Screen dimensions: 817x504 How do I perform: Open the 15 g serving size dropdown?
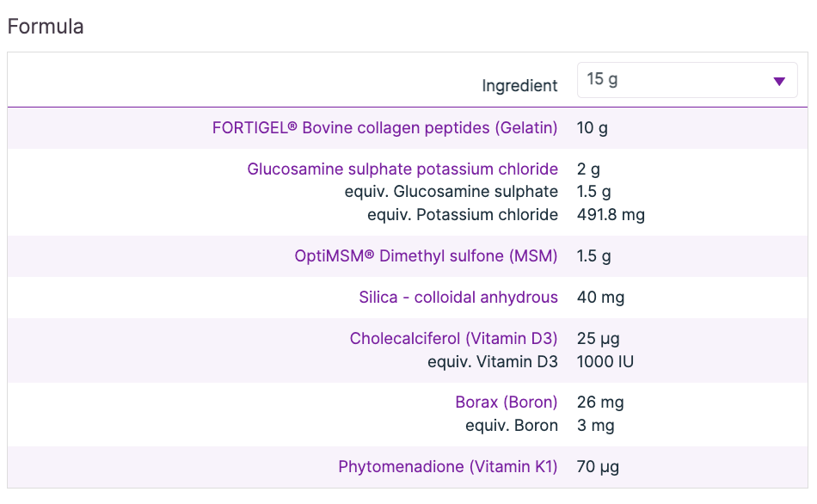[686, 80]
